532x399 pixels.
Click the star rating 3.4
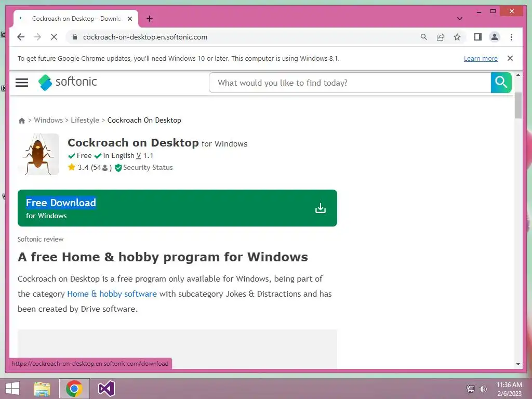coord(83,167)
